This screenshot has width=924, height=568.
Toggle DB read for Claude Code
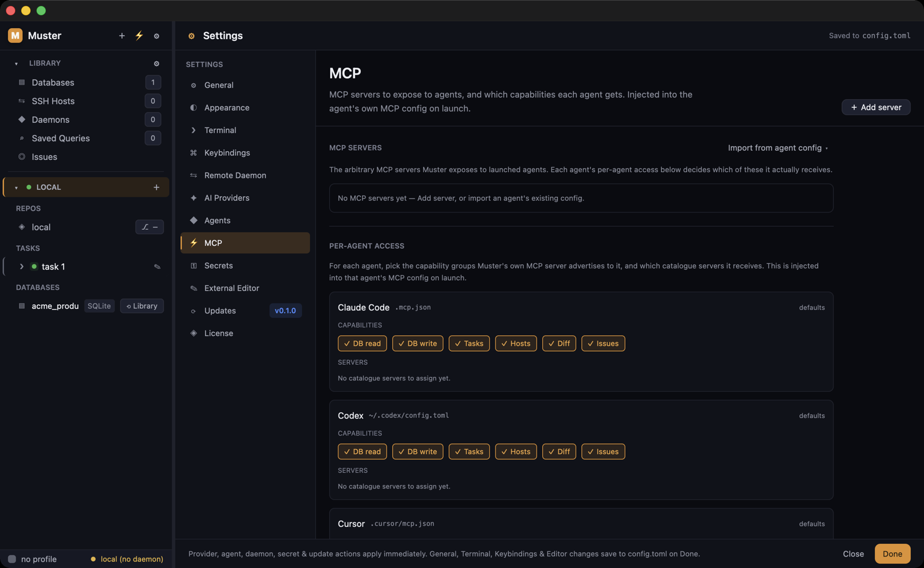[362, 343]
